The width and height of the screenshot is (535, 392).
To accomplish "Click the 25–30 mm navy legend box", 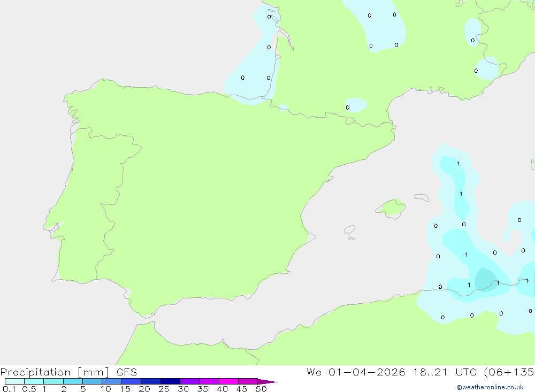I will (x=170, y=381).
